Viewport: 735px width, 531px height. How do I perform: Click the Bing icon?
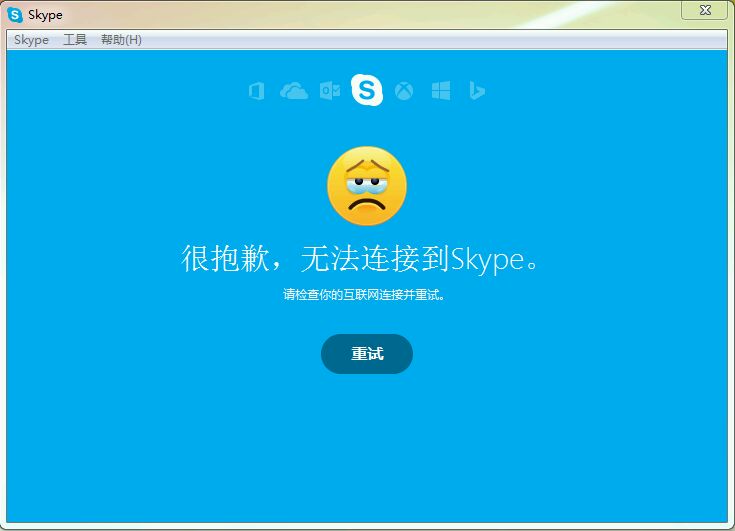477,90
